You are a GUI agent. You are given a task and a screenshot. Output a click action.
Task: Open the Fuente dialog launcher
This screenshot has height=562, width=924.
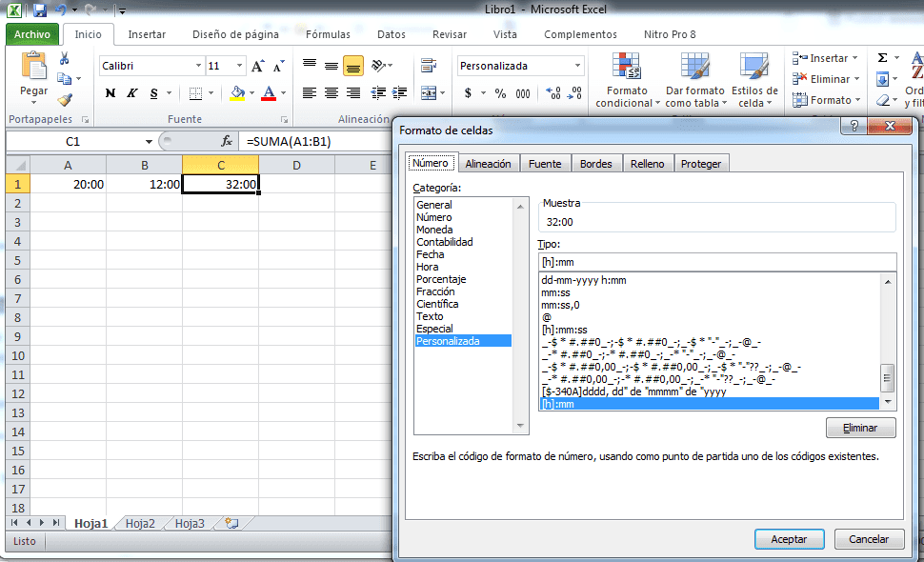(285, 120)
